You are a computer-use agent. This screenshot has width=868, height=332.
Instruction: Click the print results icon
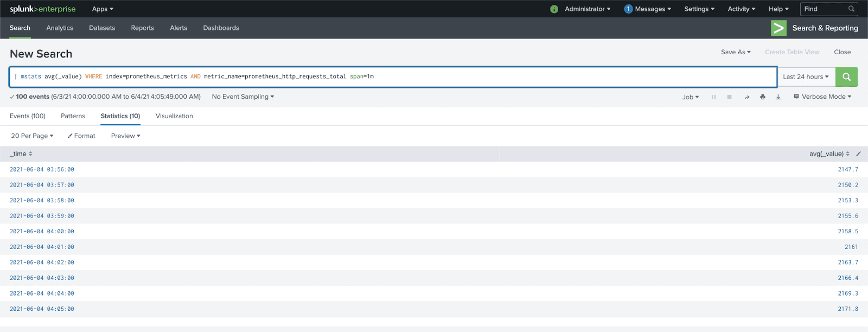tap(763, 97)
